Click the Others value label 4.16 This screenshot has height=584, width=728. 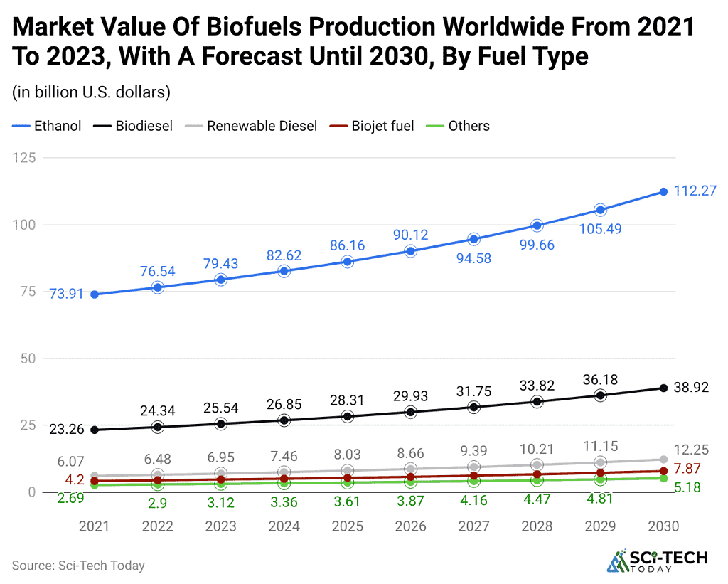click(x=473, y=500)
